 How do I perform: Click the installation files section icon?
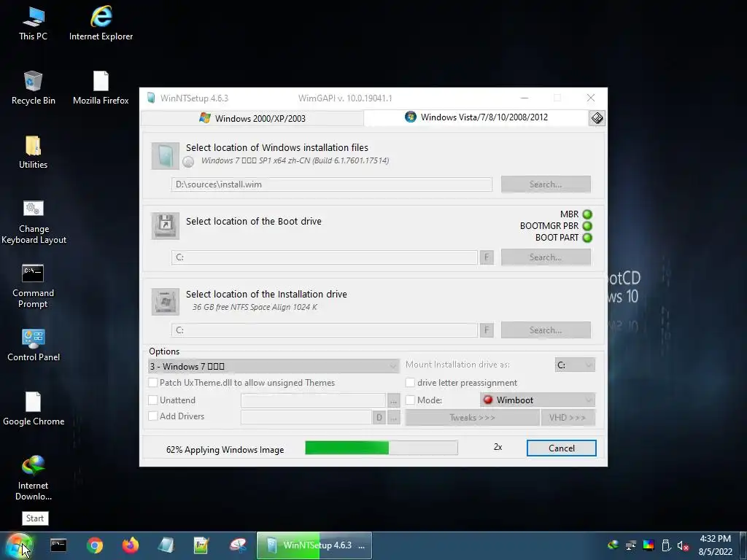click(166, 156)
